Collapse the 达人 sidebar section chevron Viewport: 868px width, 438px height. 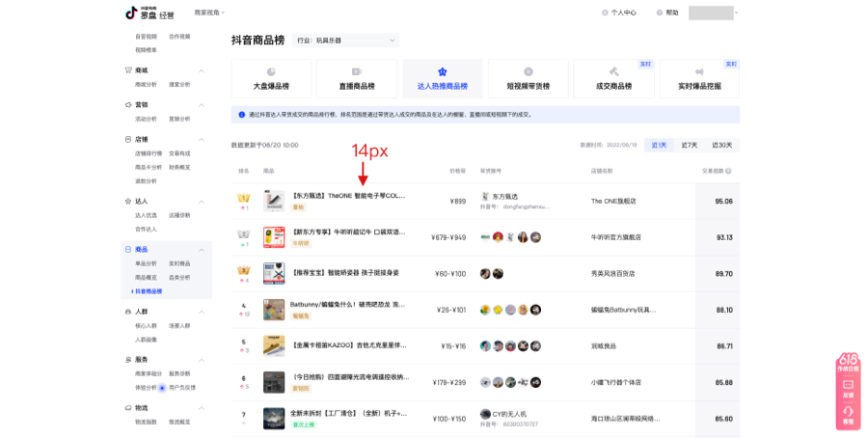pyautogui.click(x=202, y=202)
